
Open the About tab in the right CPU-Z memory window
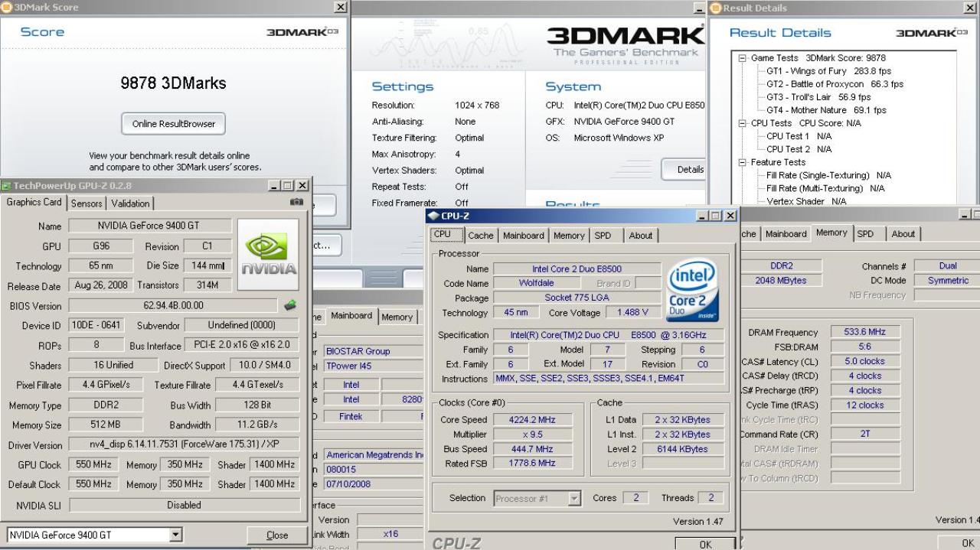[x=903, y=234]
